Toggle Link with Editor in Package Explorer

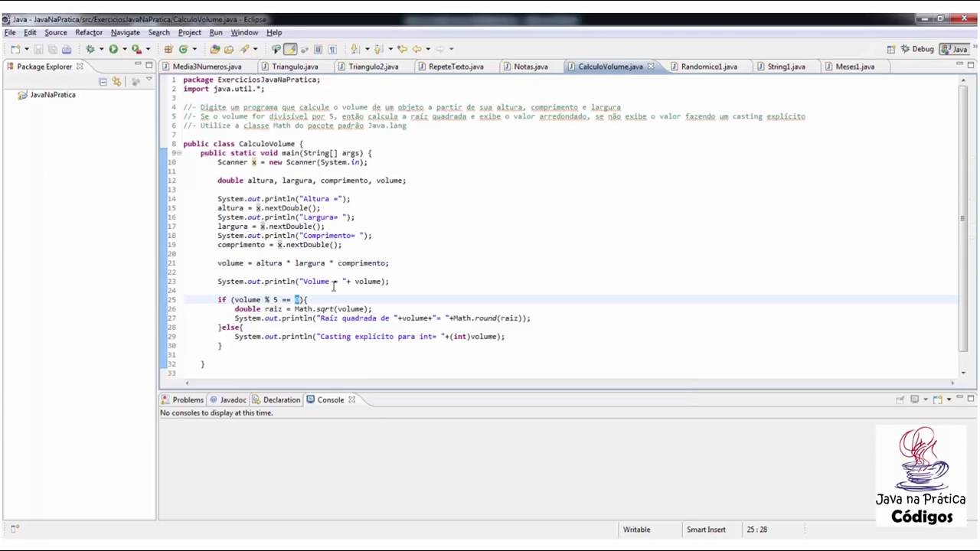point(116,81)
